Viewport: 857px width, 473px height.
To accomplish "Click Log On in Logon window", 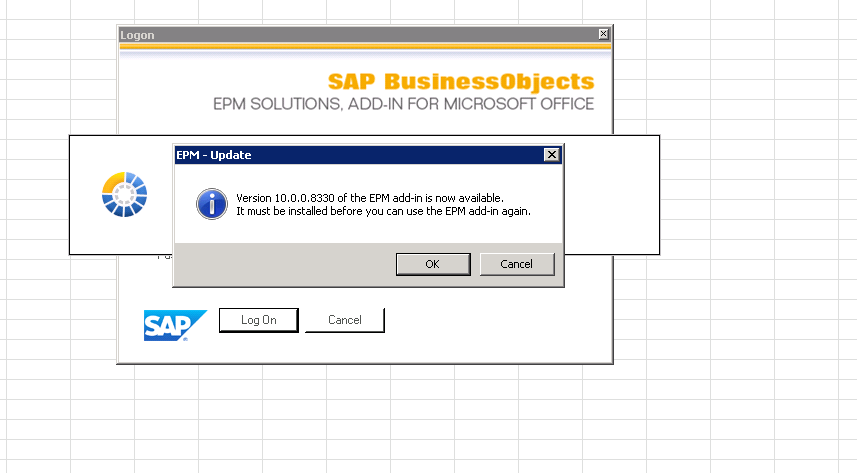I will click(x=259, y=320).
